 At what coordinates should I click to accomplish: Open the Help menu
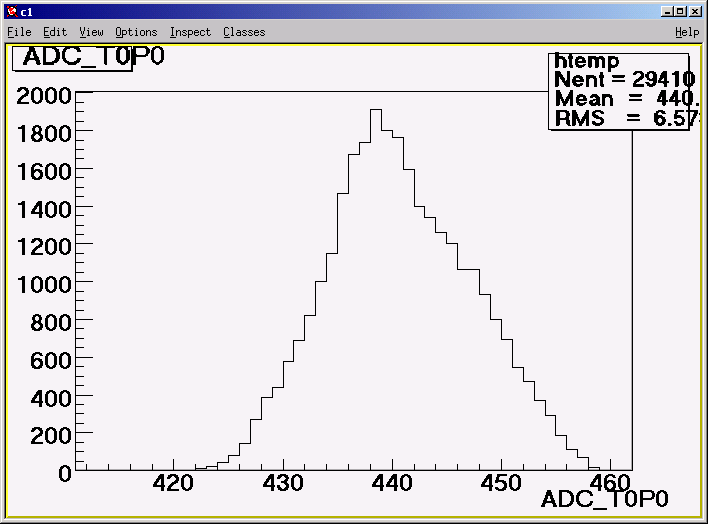coord(687,32)
